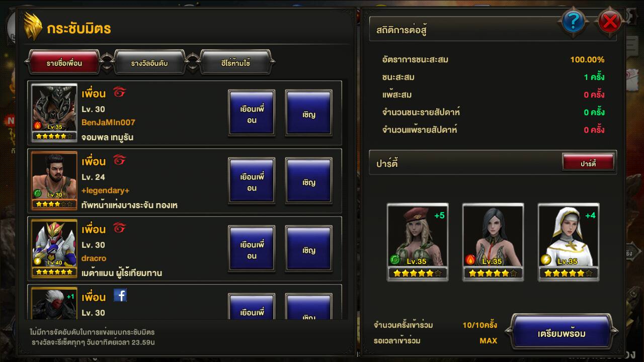This screenshot has width=644, height=362.
Task: Select BenJaMIn007's hero portrait
Action: pos(54,112)
